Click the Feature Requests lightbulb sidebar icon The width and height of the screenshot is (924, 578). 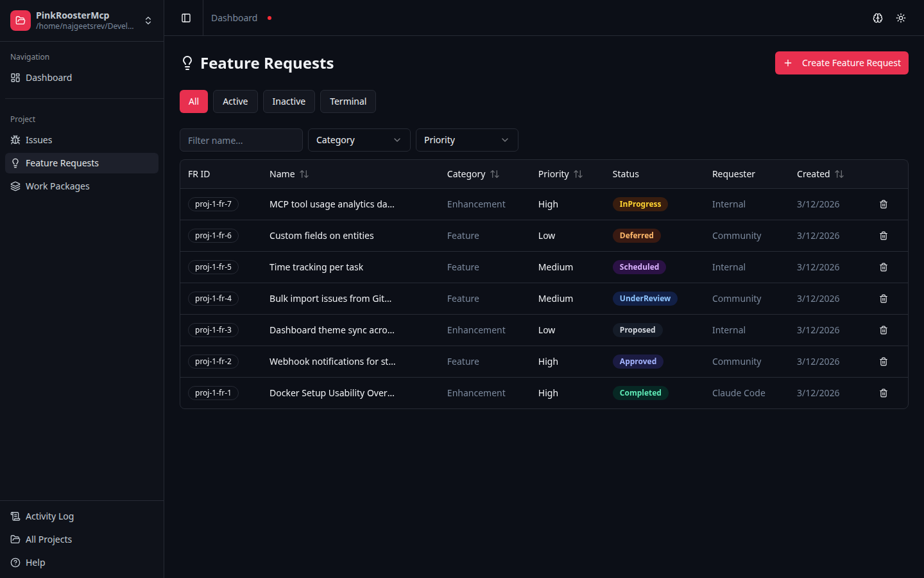15,163
